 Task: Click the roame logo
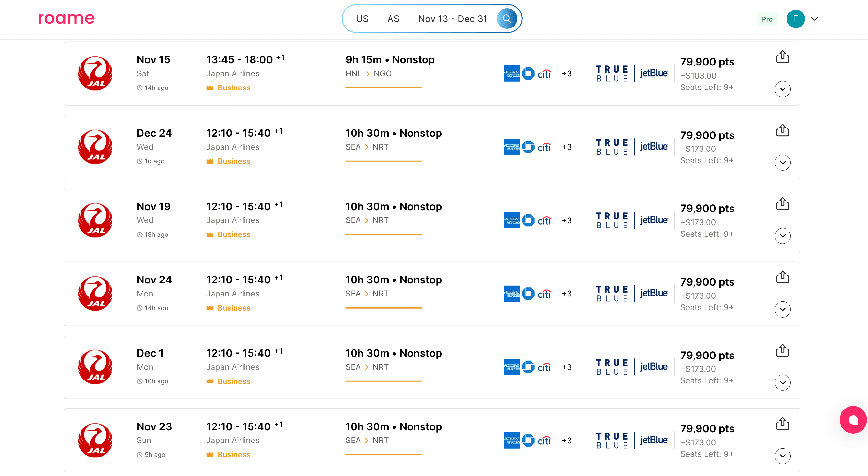pos(66,19)
